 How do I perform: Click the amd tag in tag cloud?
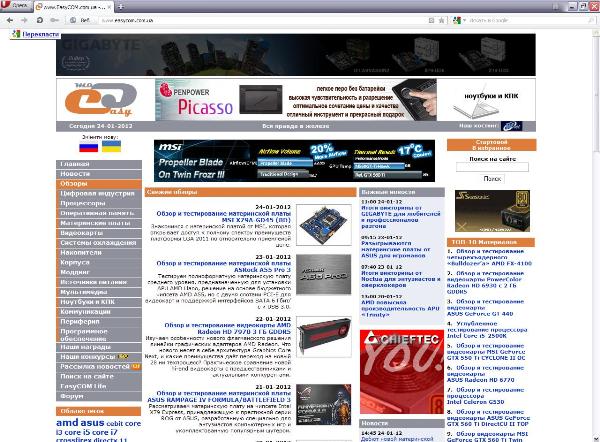67,423
